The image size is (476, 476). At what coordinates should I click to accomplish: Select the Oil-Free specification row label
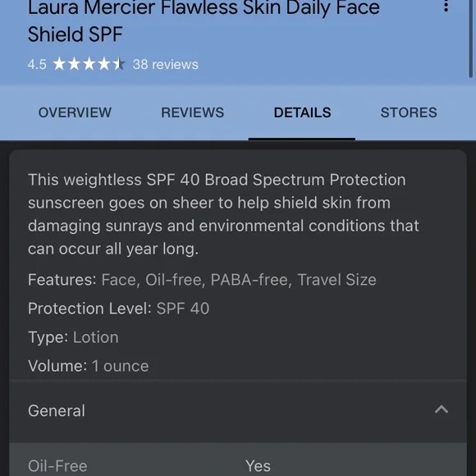pyautogui.click(x=57, y=465)
